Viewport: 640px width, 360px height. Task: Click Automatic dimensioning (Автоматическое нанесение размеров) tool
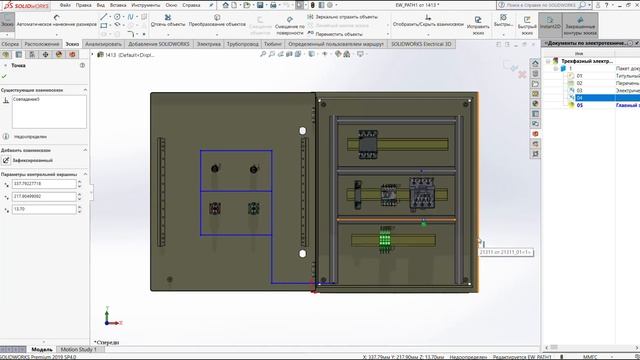tap(56, 20)
